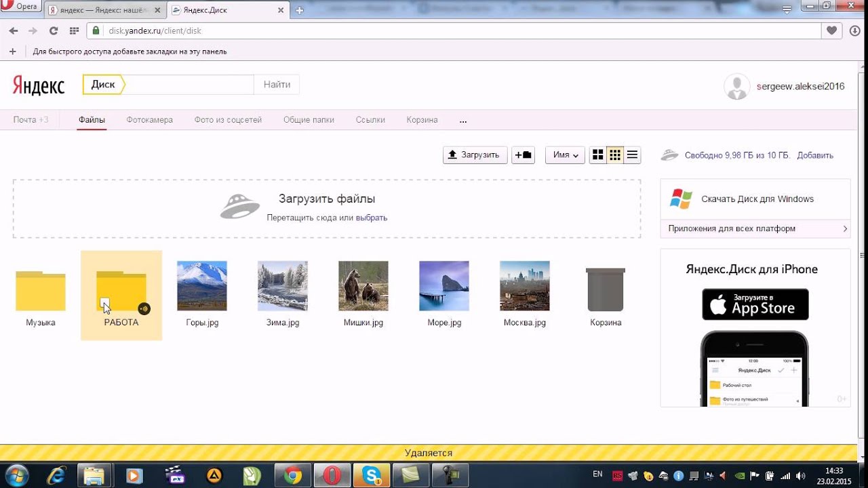
Task: Go forward in browser history
Action: 33,31
